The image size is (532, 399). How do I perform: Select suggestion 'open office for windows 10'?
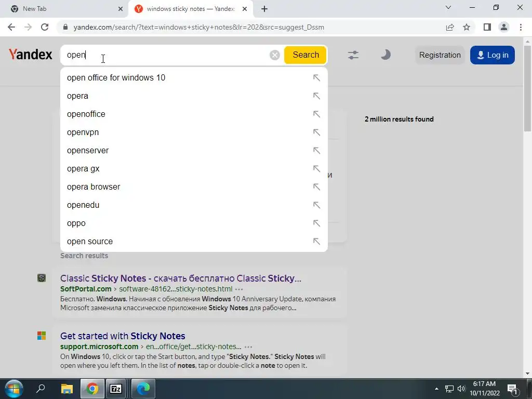click(194, 78)
